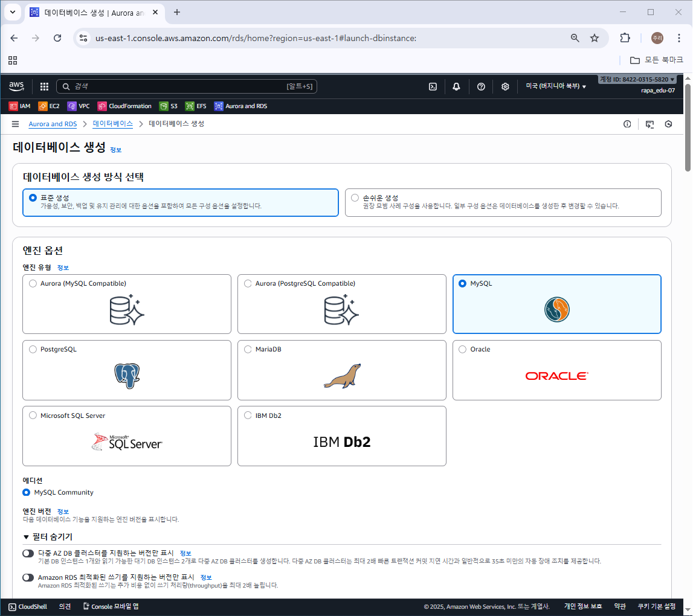Image resolution: width=693 pixels, height=616 pixels.
Task: Collapse the 필터 숨기기 section
Action: point(48,537)
